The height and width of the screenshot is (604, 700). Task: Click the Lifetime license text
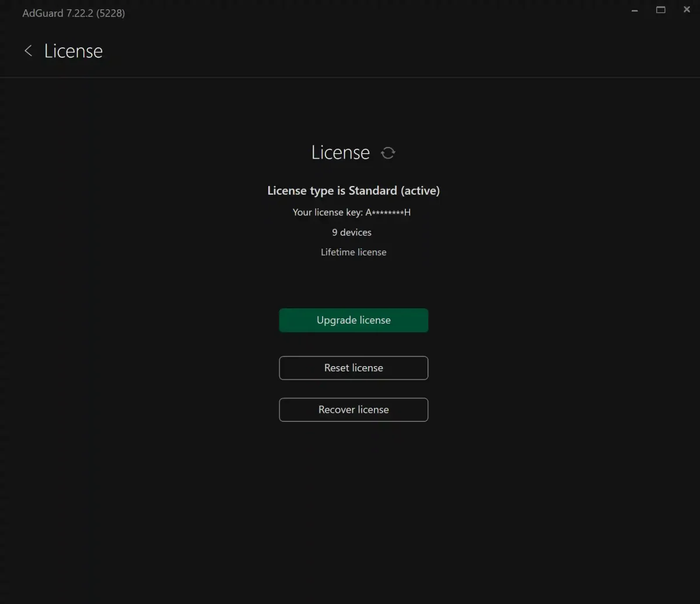[x=353, y=252]
